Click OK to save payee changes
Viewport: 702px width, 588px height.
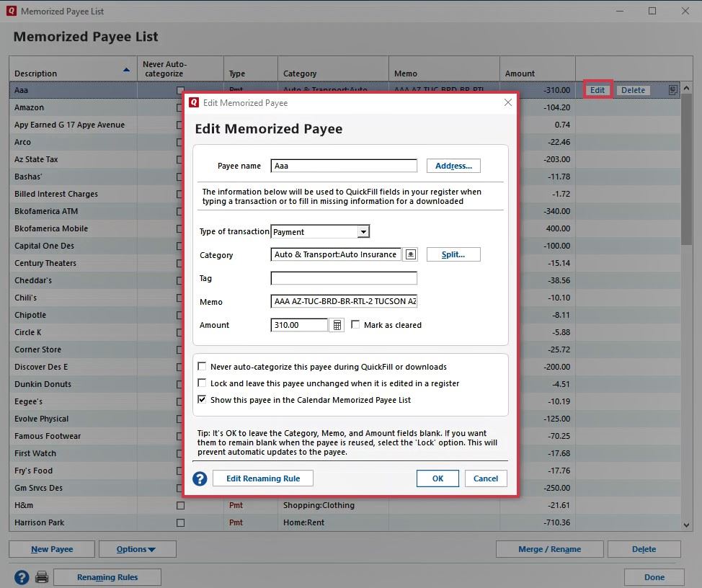(x=437, y=478)
